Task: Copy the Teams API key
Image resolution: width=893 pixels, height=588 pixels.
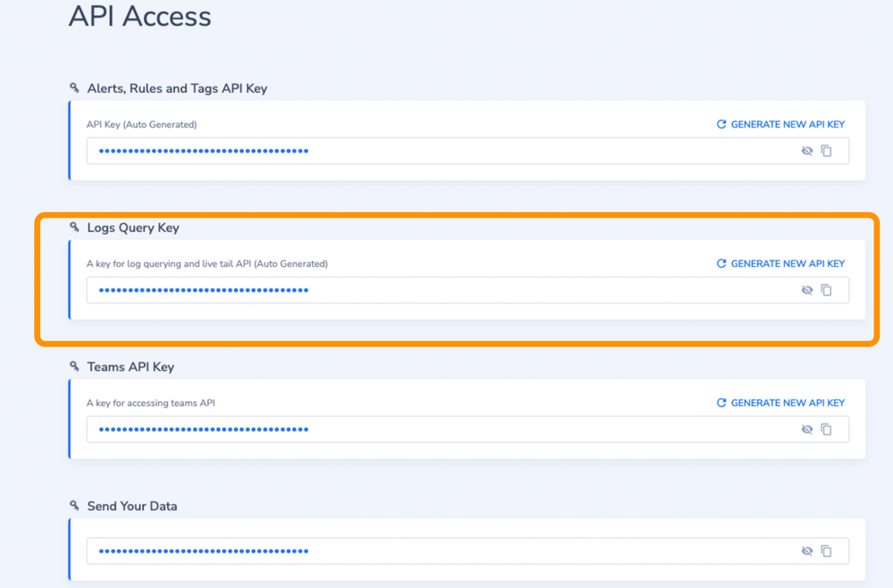Action: point(826,429)
